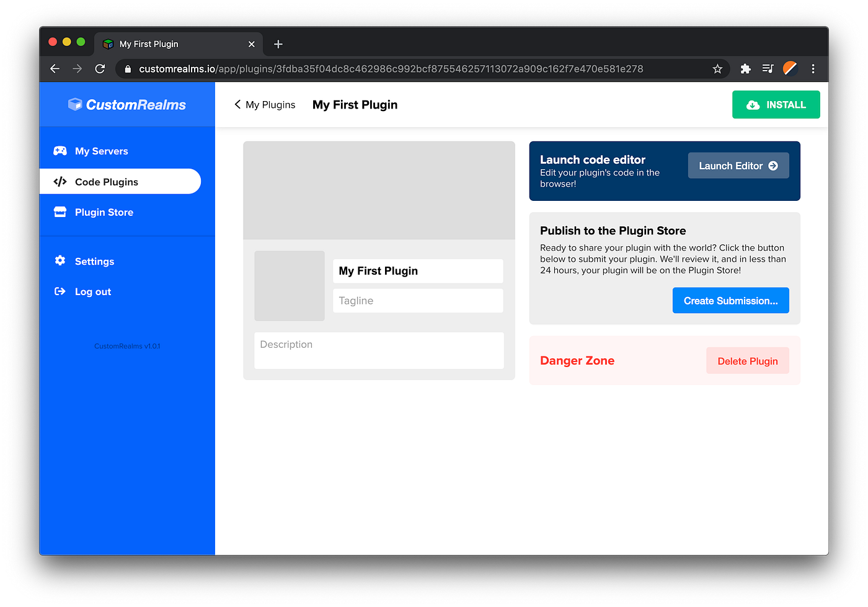The image size is (868, 607).
Task: Click the back chevron next to My Plugins
Action: click(237, 104)
